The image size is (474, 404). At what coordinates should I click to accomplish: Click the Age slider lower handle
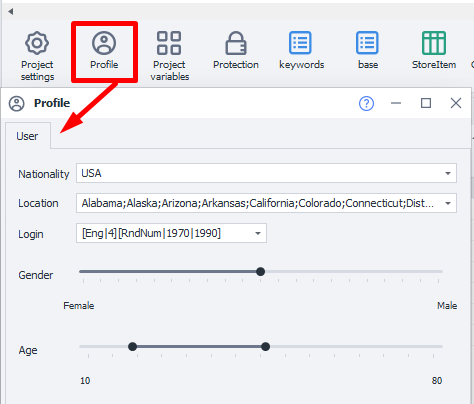point(132,347)
